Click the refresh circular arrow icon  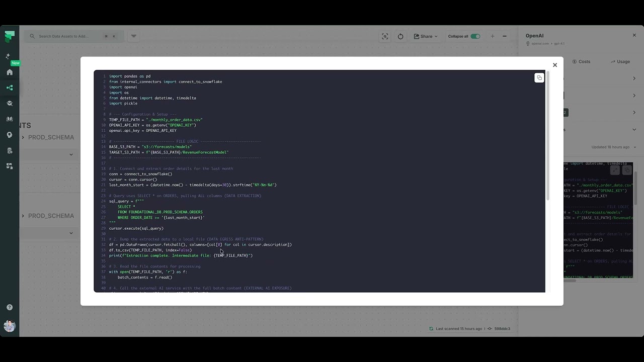400,36
